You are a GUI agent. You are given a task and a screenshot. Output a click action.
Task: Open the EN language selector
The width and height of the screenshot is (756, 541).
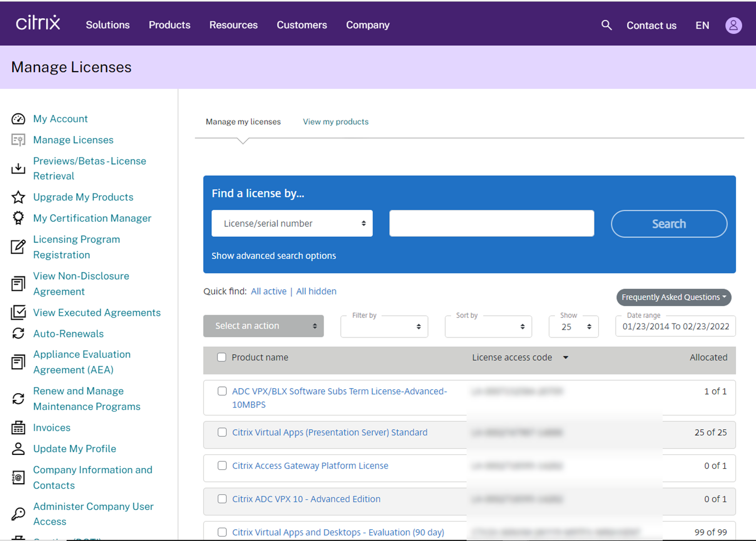point(702,26)
